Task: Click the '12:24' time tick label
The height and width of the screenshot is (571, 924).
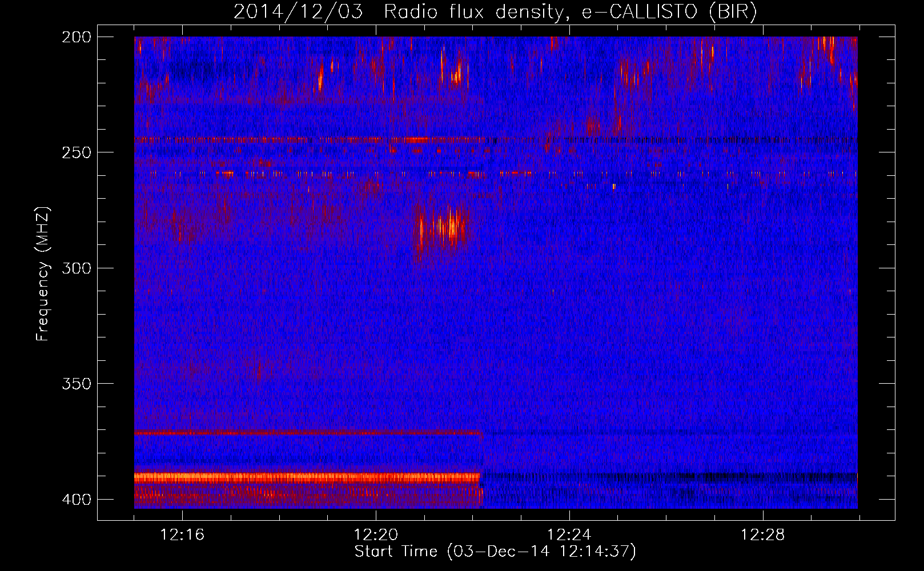Action: 569,535
